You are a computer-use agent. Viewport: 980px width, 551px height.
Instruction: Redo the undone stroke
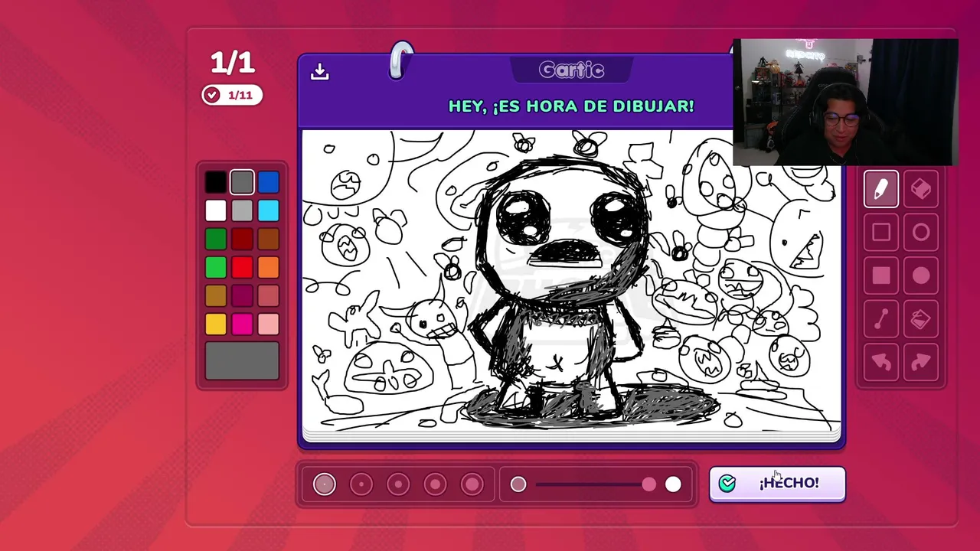pos(920,363)
